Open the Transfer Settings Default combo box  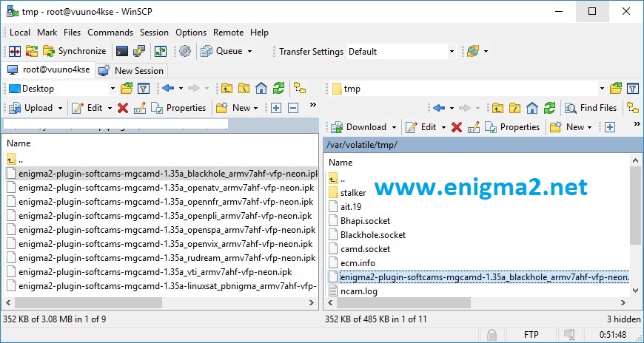coord(401,52)
